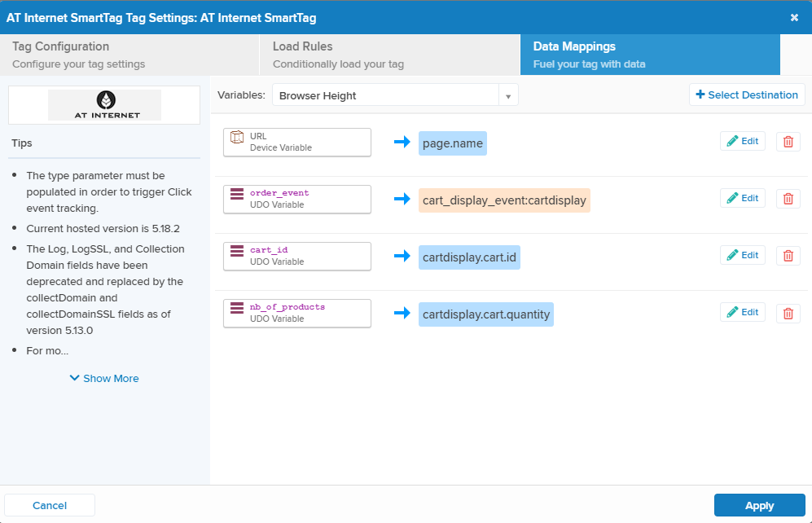Click trash icon for cart_id mapping
Image resolution: width=812 pixels, height=523 pixels.
coord(788,256)
